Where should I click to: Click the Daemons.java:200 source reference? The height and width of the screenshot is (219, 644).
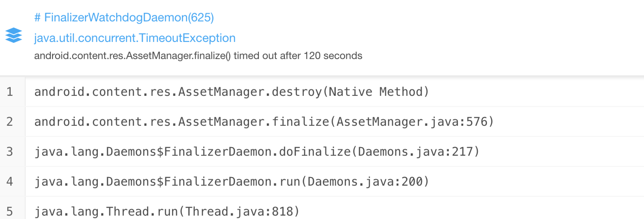point(365,182)
